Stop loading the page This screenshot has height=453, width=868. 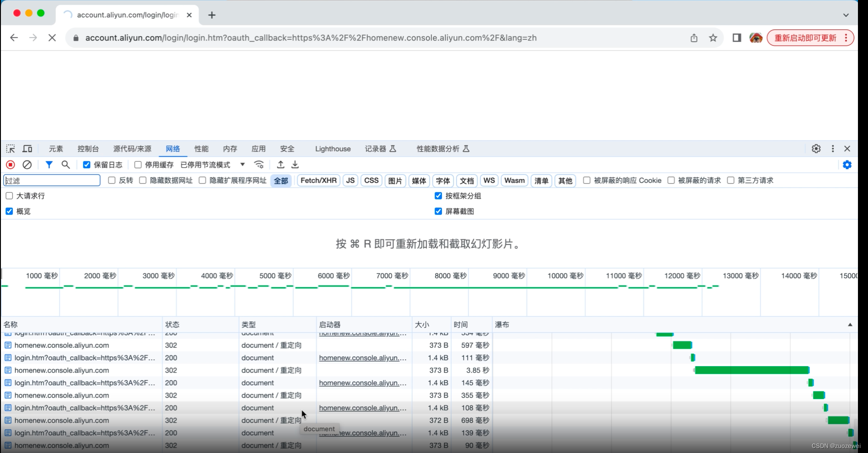(x=52, y=38)
